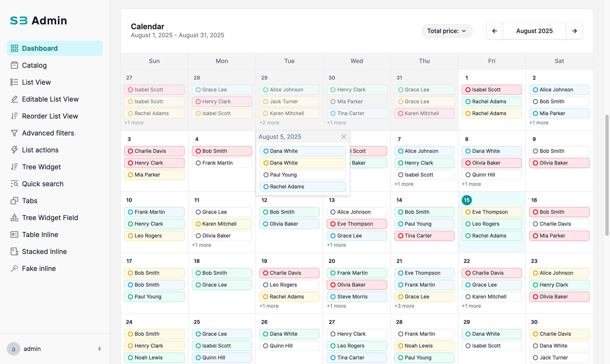The image size is (610, 364).
Task: Expand +3 more events on August 21
Action: [404, 306]
